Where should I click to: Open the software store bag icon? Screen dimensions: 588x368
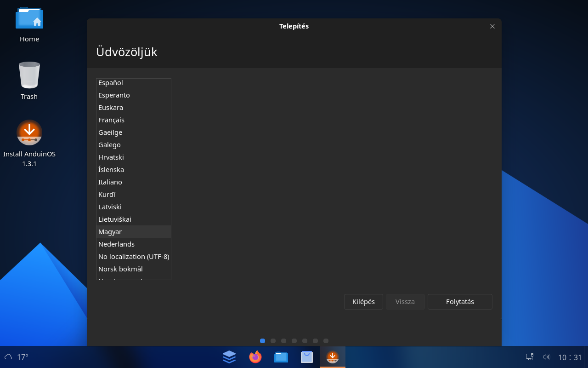(x=307, y=357)
